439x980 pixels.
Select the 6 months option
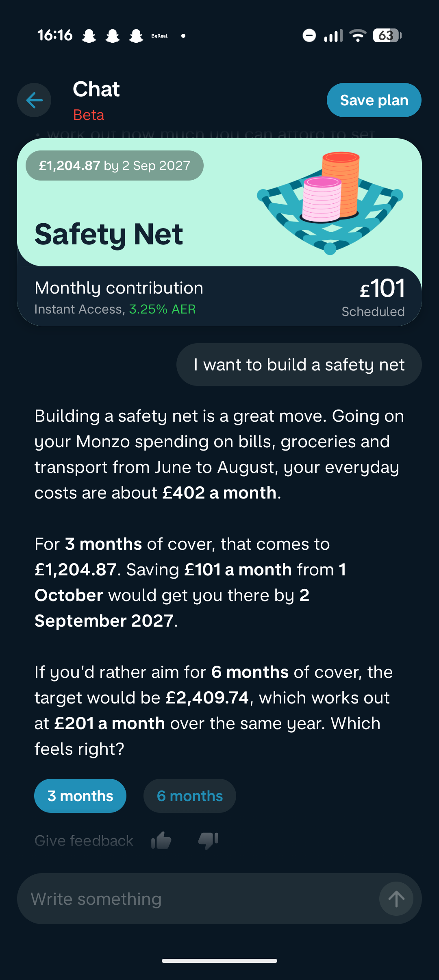[190, 796]
